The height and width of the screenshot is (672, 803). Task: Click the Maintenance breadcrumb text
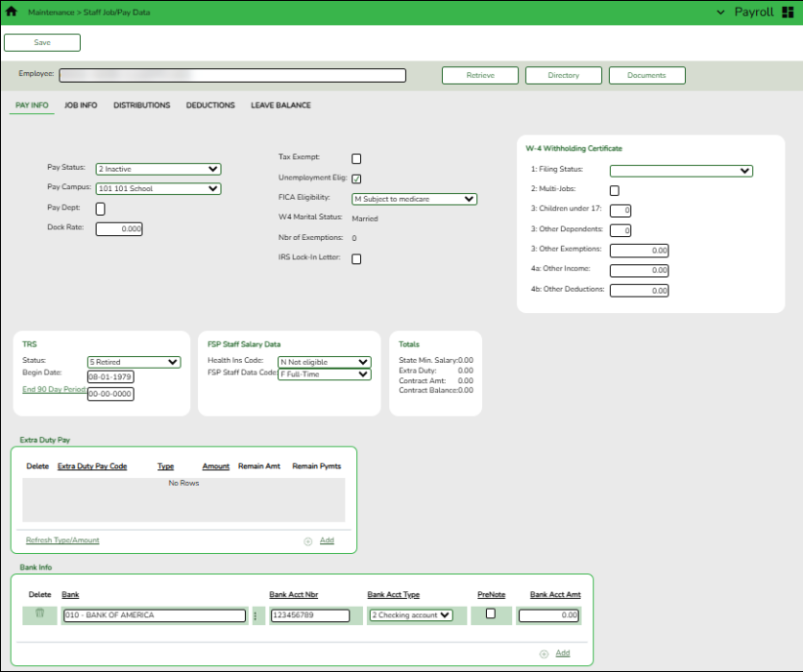point(51,12)
